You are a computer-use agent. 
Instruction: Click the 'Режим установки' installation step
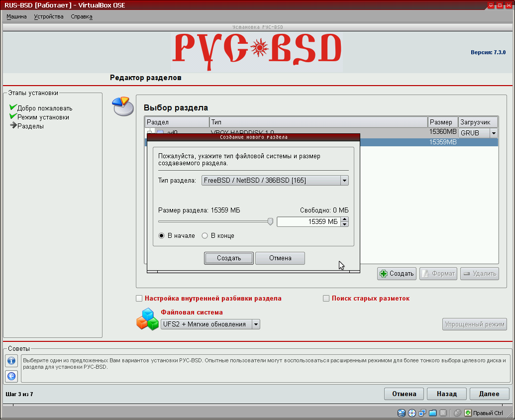coord(43,117)
